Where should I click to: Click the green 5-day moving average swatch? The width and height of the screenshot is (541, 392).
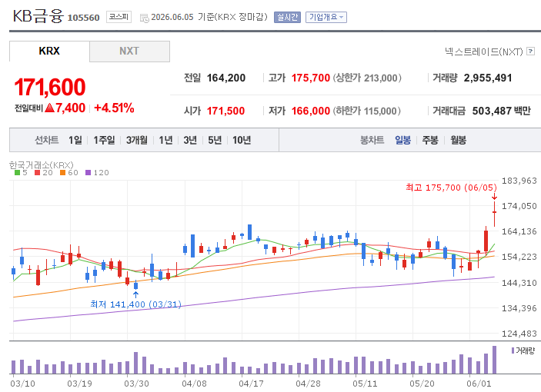(x=17, y=173)
